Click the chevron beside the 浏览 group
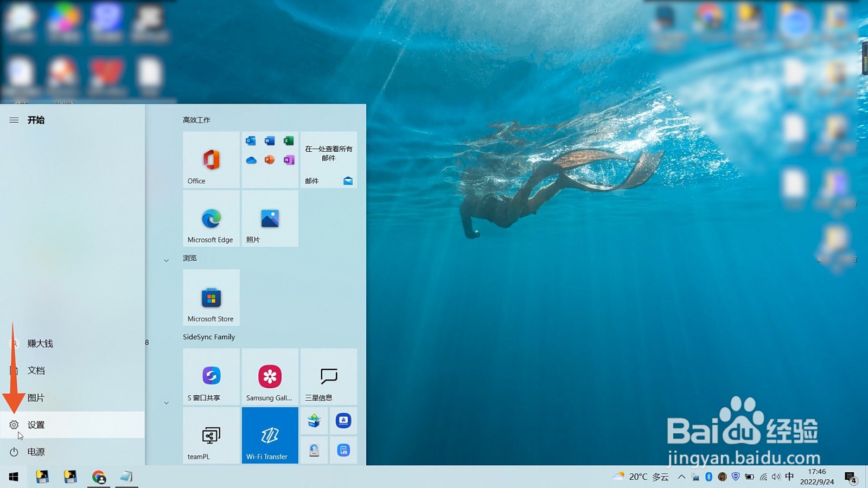This screenshot has height=488, width=868. pyautogui.click(x=167, y=260)
